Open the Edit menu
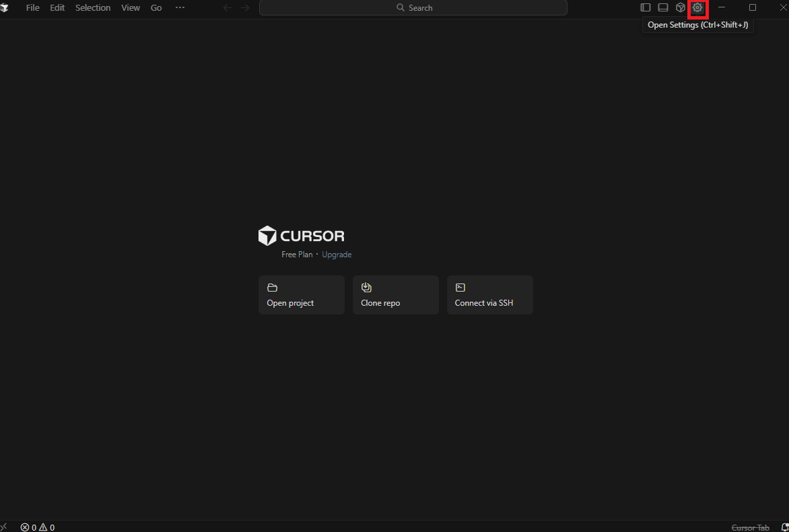The width and height of the screenshot is (789, 532). [57, 7]
